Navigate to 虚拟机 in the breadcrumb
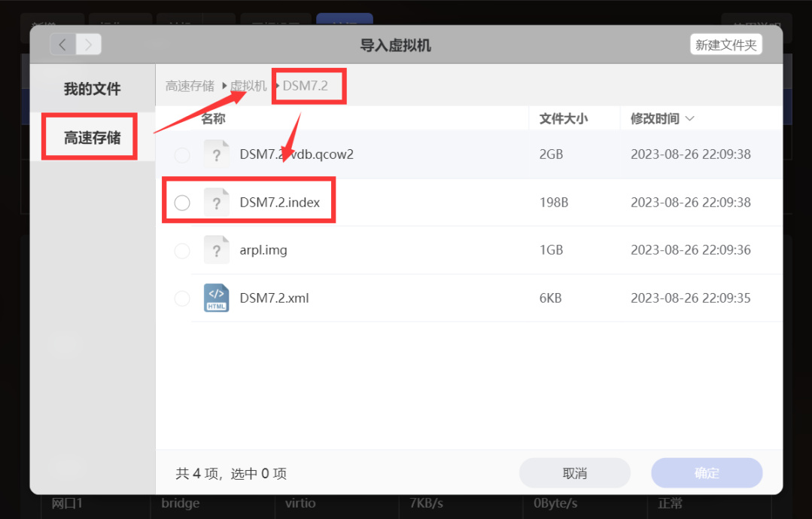Image resolution: width=812 pixels, height=519 pixels. pyautogui.click(x=248, y=86)
